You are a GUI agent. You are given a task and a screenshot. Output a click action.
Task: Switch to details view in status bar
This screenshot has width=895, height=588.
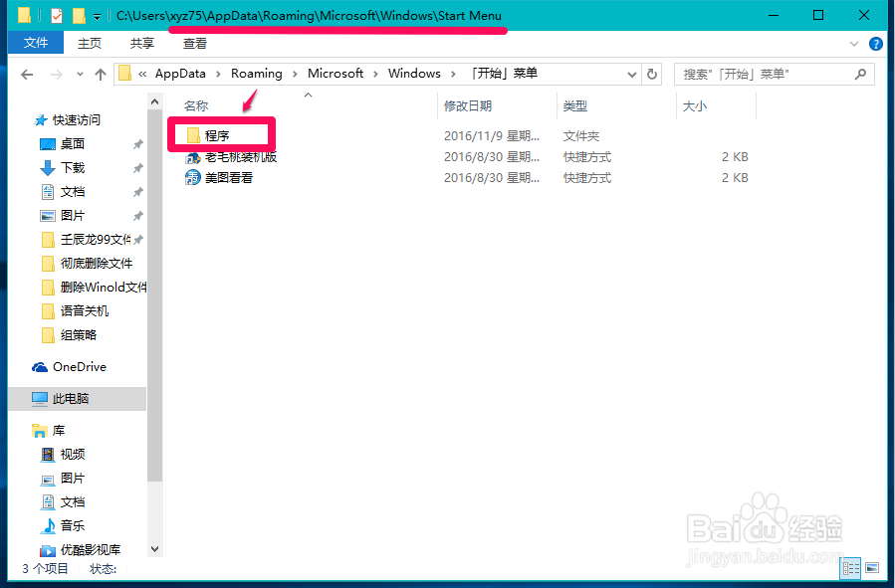pos(851,567)
